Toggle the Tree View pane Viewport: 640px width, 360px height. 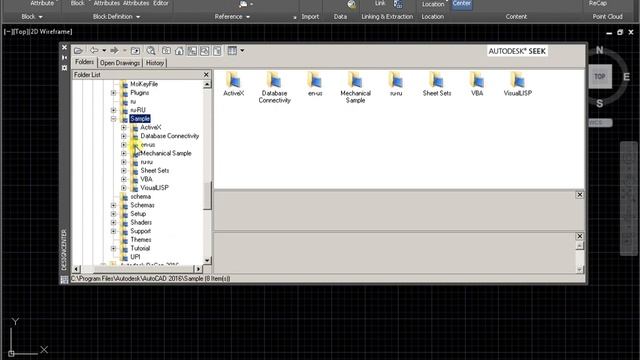(x=192, y=51)
